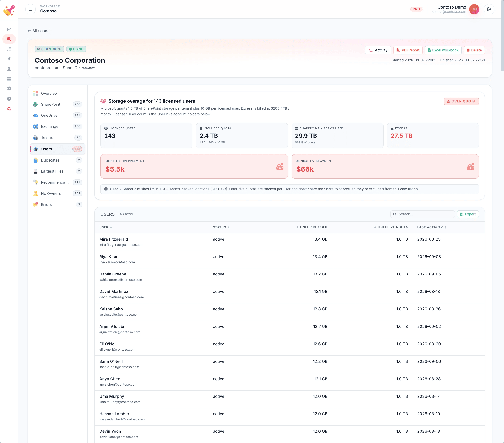The image size is (504, 443).
Task: Click the monthly overpayment money icon
Action: (x=280, y=166)
